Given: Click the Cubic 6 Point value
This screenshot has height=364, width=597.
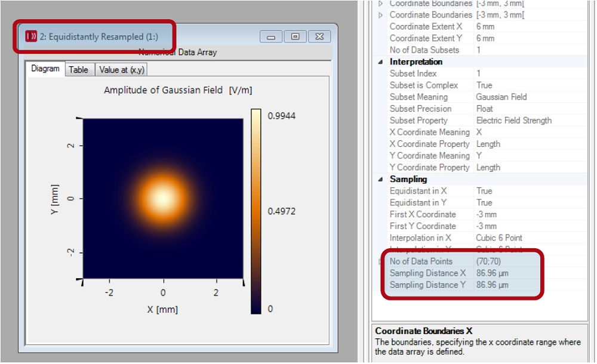Looking at the screenshot, I should point(498,238).
